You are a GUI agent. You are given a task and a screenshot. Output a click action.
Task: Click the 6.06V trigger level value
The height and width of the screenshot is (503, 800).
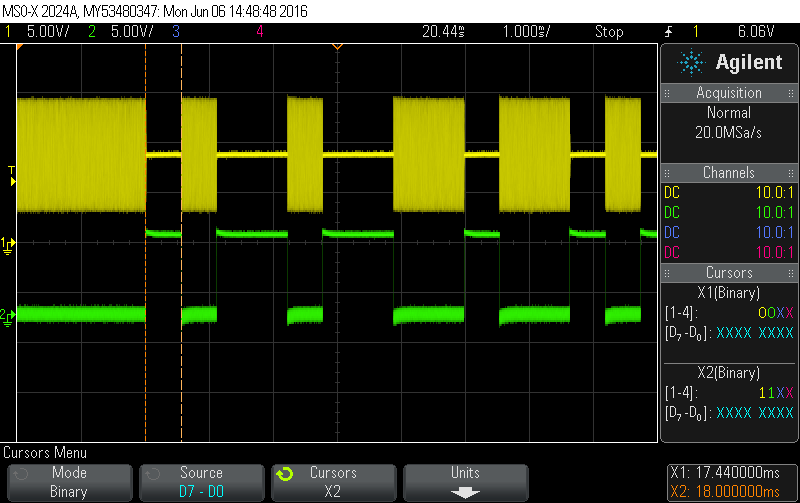(x=756, y=32)
